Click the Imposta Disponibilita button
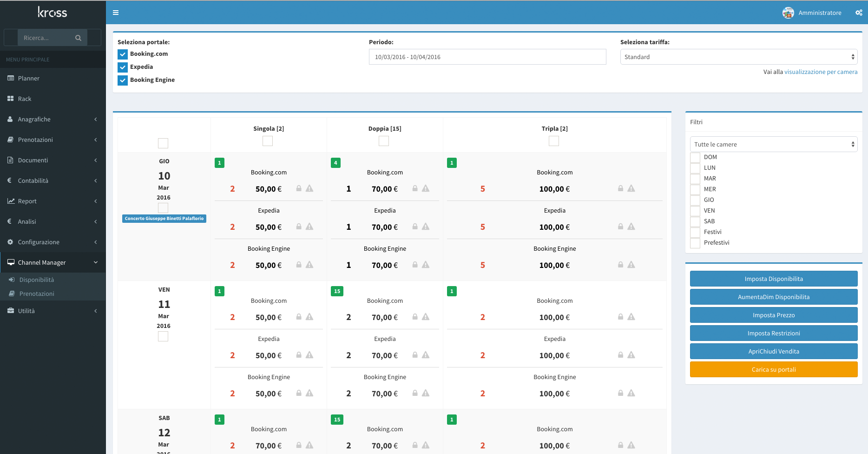 774,279
